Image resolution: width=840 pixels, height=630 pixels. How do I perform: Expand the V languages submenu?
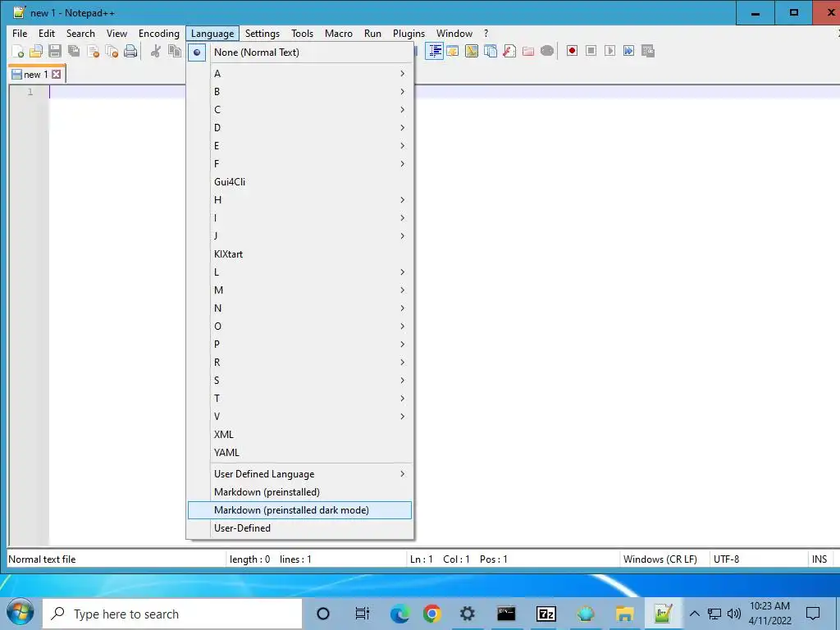click(300, 416)
